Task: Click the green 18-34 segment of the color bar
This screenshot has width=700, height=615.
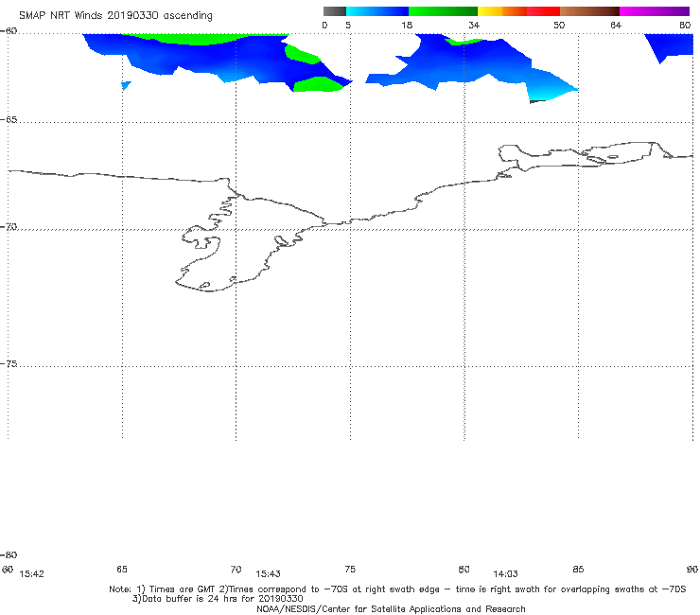Action: point(443,11)
